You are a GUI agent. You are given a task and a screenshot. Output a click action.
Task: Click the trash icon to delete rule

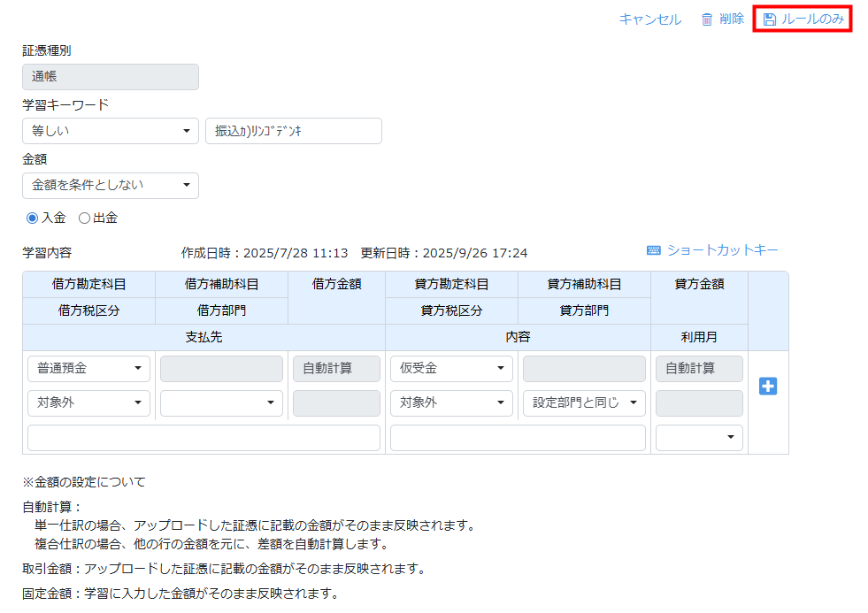coord(707,19)
